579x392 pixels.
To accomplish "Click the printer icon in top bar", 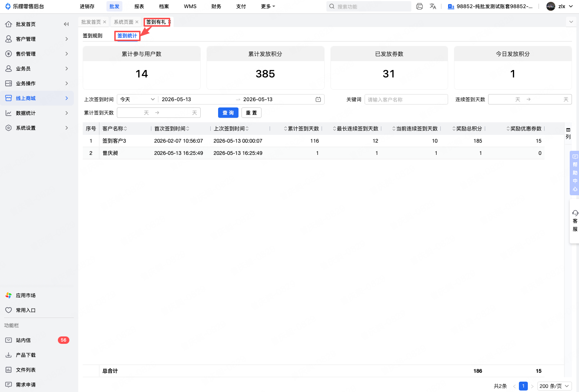I will 420,6.
